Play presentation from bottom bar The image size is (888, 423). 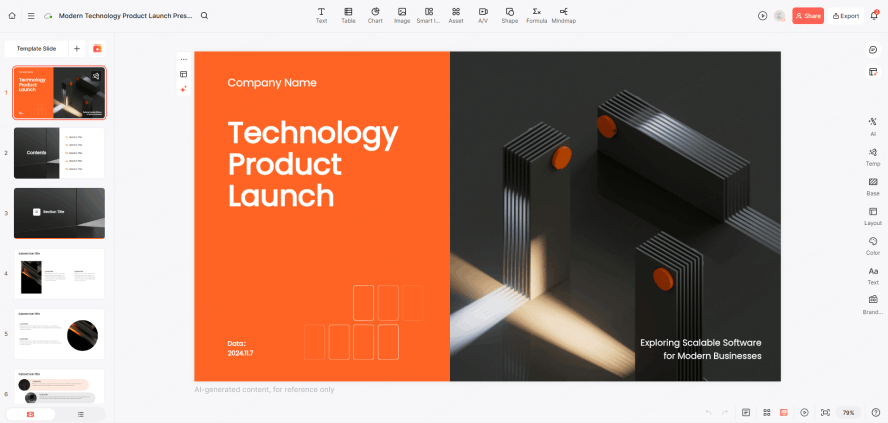pyautogui.click(x=804, y=412)
